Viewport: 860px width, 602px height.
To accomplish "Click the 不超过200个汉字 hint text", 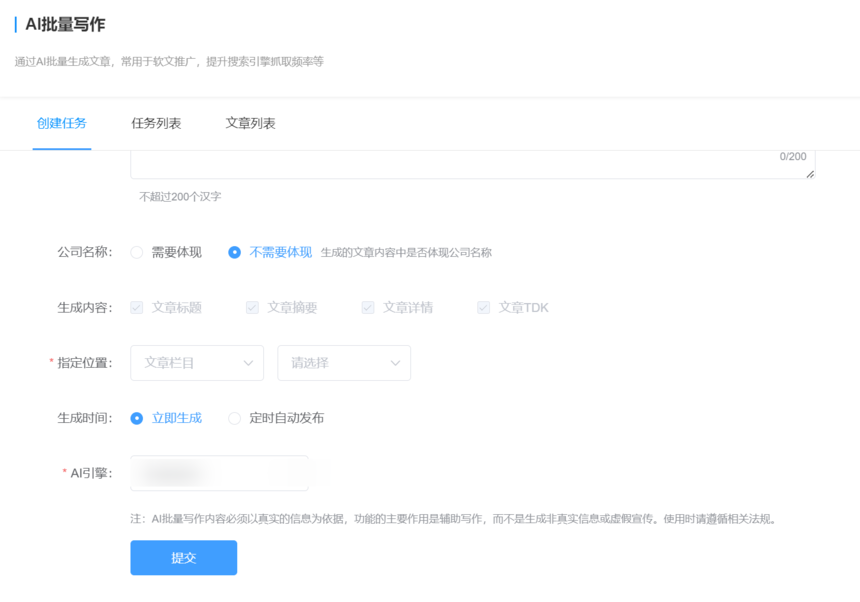I will 180,197.
